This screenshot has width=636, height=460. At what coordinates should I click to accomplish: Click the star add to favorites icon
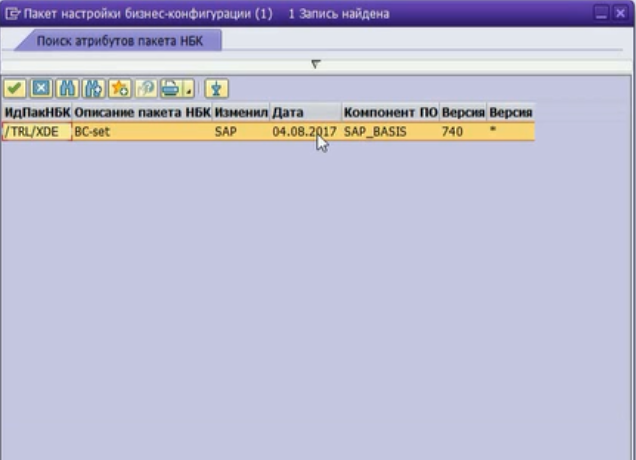coord(119,88)
